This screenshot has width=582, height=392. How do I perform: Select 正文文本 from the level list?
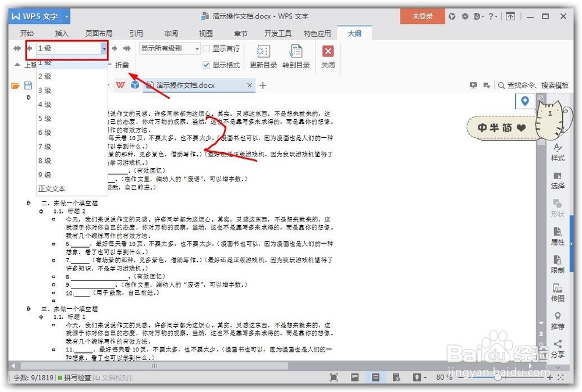72,189
